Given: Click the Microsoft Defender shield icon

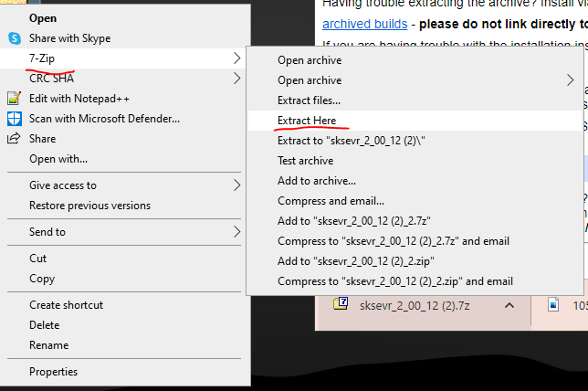Looking at the screenshot, I should click(x=15, y=119).
